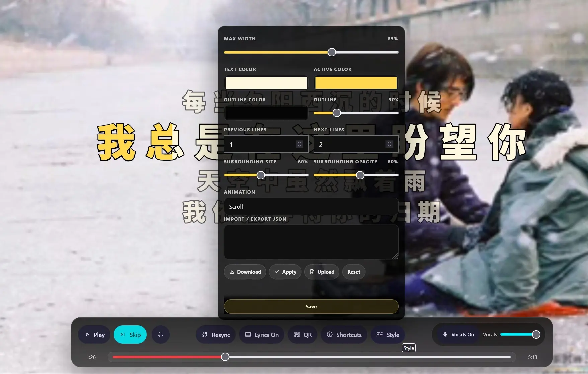
Task: Click the Surrounding Opacity slider handle
Action: (360, 175)
